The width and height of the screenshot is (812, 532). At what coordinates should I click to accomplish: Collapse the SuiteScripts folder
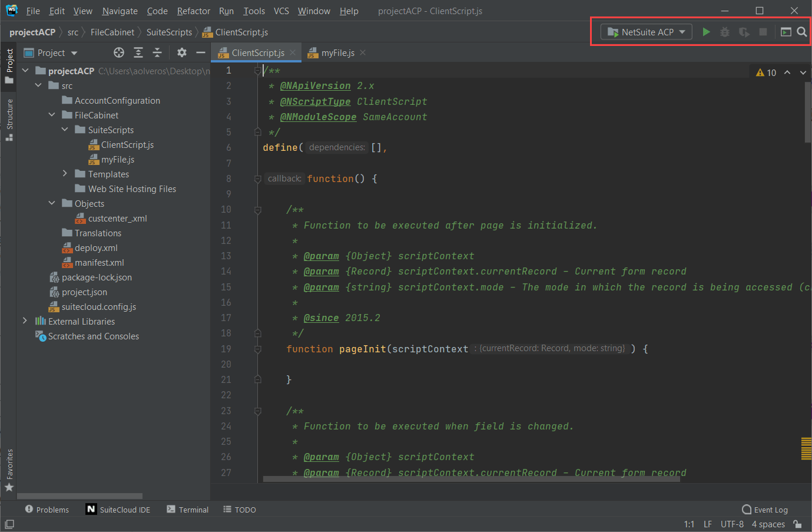coord(65,130)
